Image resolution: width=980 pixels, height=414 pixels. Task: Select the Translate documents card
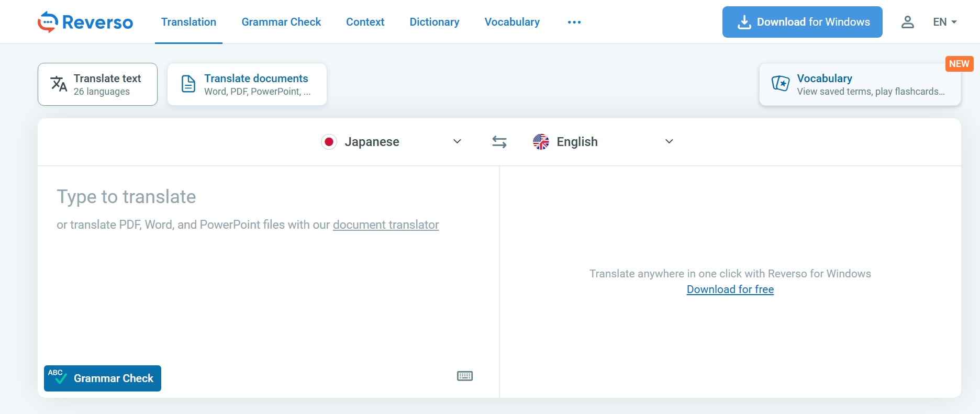(x=247, y=84)
